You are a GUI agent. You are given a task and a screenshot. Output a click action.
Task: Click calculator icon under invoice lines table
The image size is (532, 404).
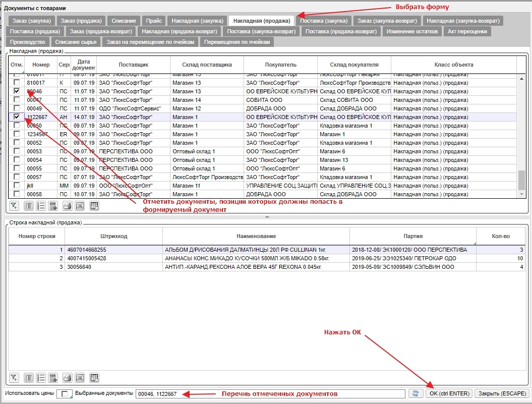[x=53, y=377]
